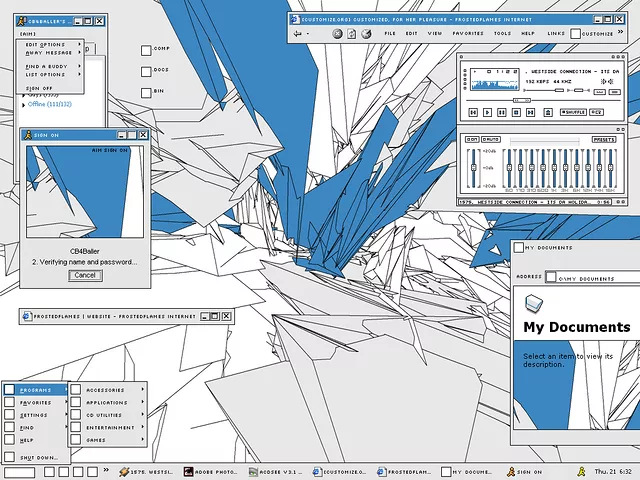Adjust the media player balance slider
The image size is (640, 480).
(x=579, y=90)
